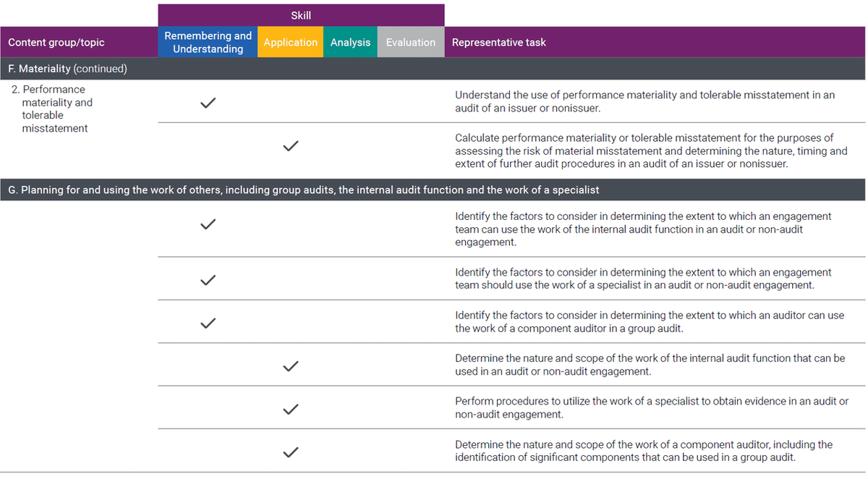Click the Content group/topic header
Viewport: 868px width, 479px height.
click(x=56, y=42)
